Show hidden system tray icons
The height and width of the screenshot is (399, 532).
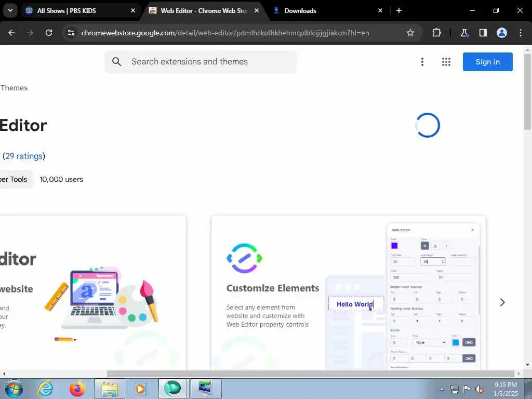coord(442,390)
